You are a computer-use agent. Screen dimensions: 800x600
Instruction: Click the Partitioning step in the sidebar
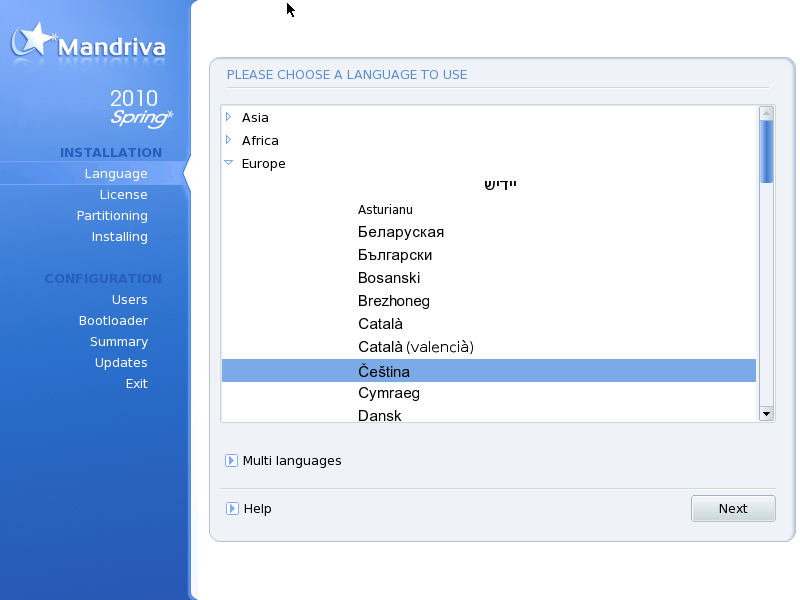pyautogui.click(x=112, y=216)
